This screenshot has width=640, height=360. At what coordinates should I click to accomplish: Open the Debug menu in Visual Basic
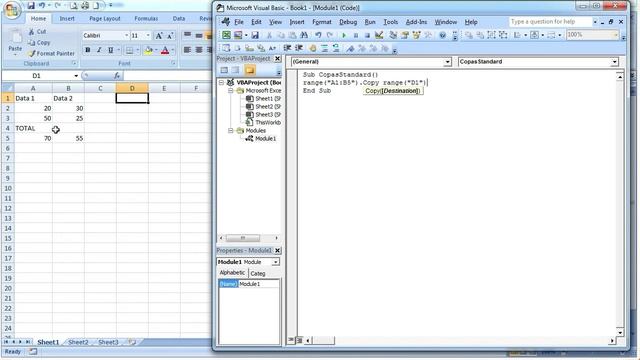348,22
